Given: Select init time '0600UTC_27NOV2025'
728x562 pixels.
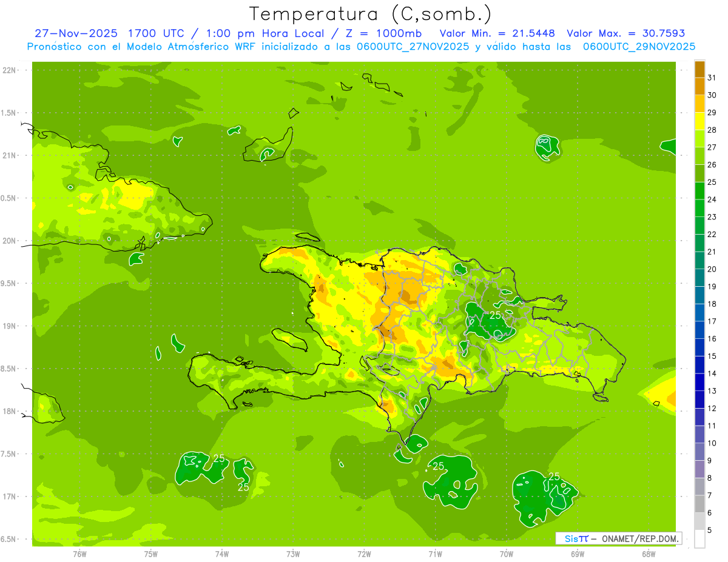Looking at the screenshot, I should pyautogui.click(x=413, y=47).
